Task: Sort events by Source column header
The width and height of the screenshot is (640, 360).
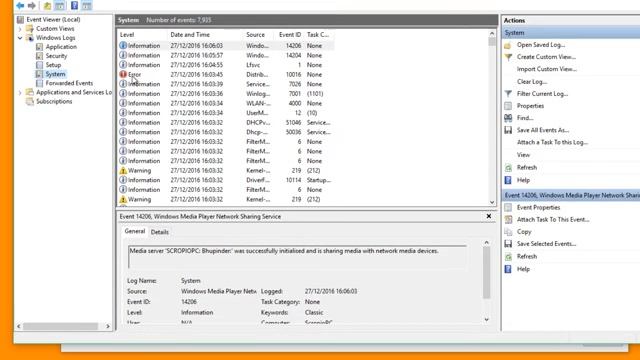Action: 256,35
